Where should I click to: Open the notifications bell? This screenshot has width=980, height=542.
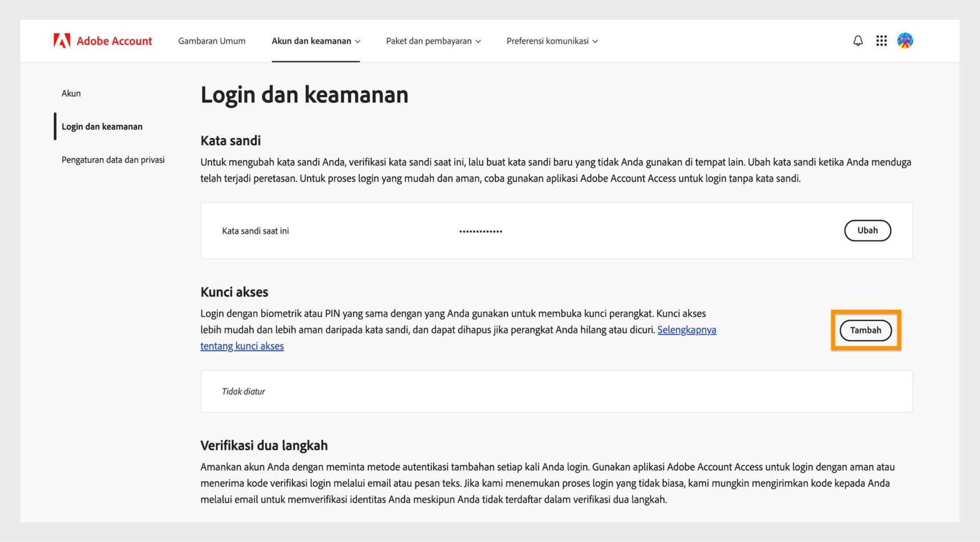click(x=858, y=40)
